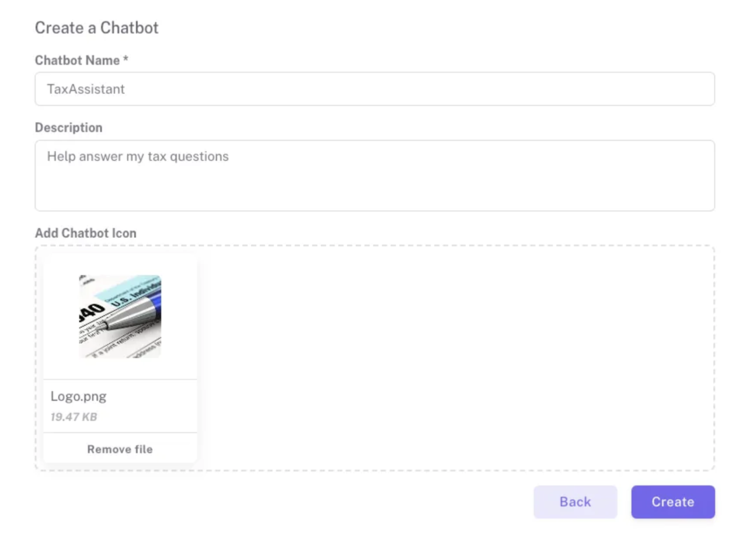Click the required asterisk beside Chatbot Name
The image size is (756, 552).
[126, 59]
